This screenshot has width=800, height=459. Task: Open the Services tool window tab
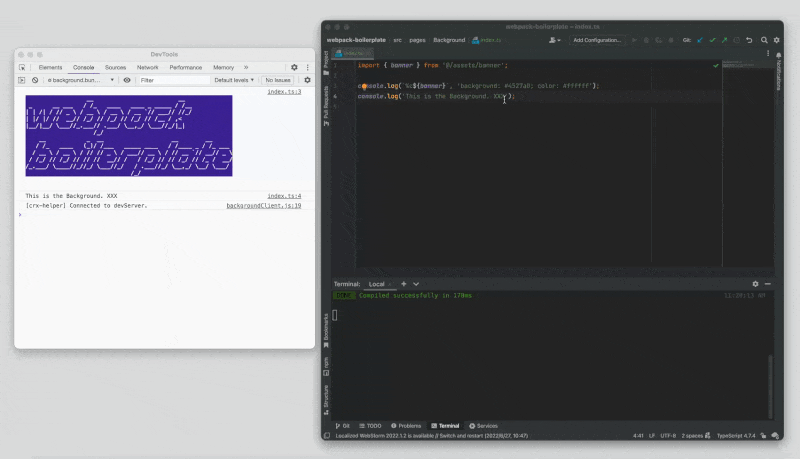click(x=483, y=426)
